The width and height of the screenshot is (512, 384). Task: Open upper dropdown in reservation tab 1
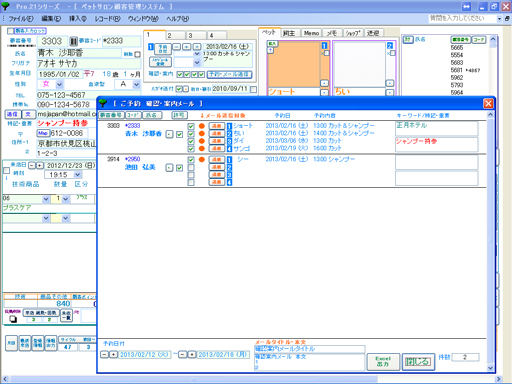(197, 54)
